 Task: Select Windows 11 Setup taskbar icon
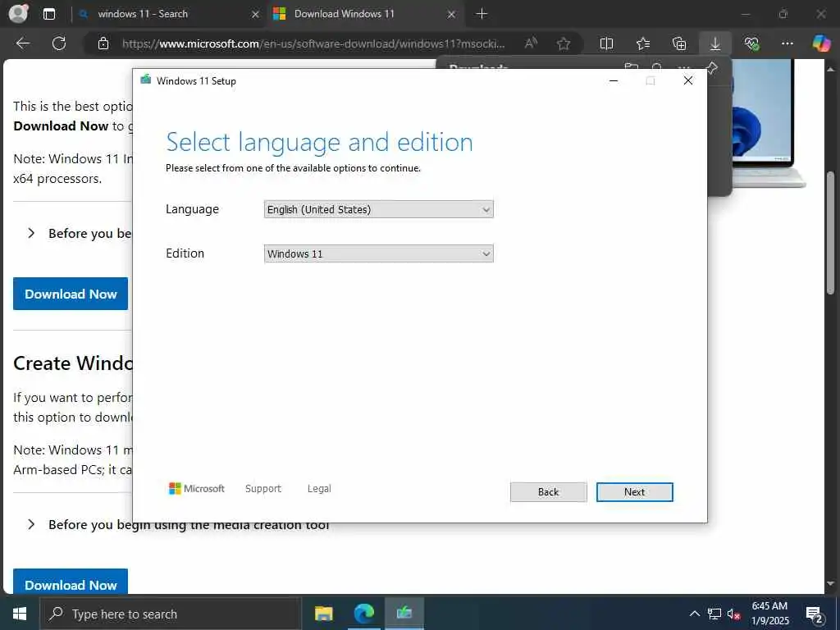point(404,614)
